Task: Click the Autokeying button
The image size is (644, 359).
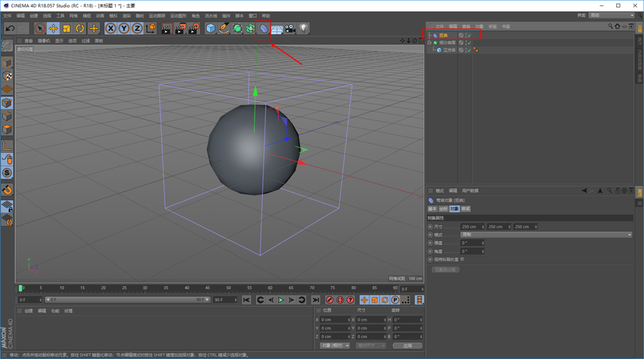Action: coord(340,300)
